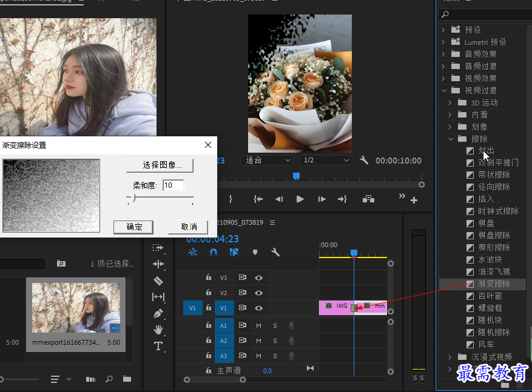Open timeline display settings wrench
This screenshot has height=392, width=532.
pos(275,252)
